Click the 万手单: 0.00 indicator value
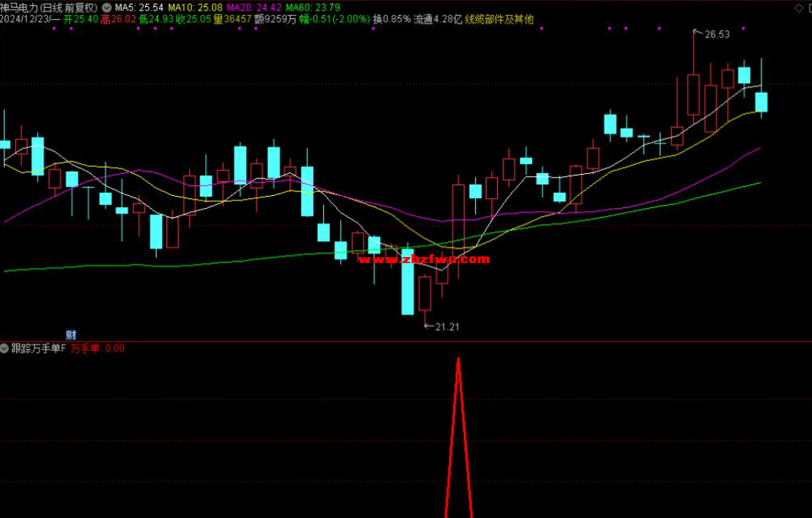Screen dimensions: 812x518 pos(98,349)
